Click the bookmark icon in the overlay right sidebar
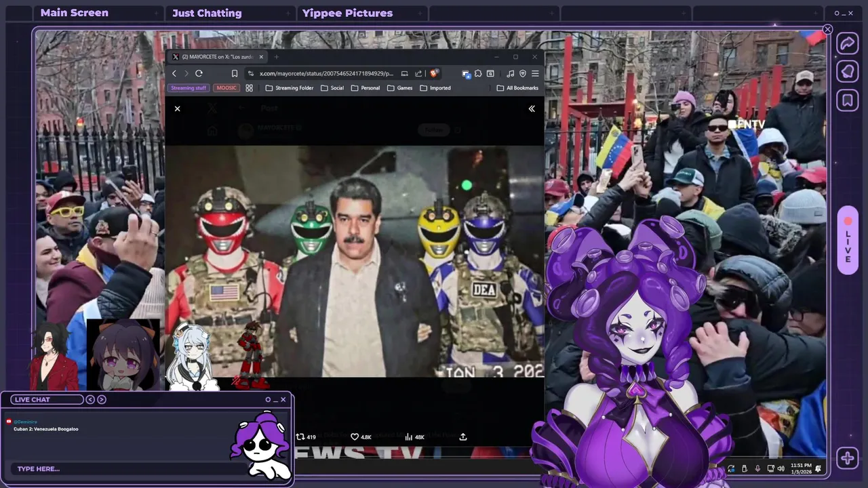868x488 pixels. (x=848, y=100)
